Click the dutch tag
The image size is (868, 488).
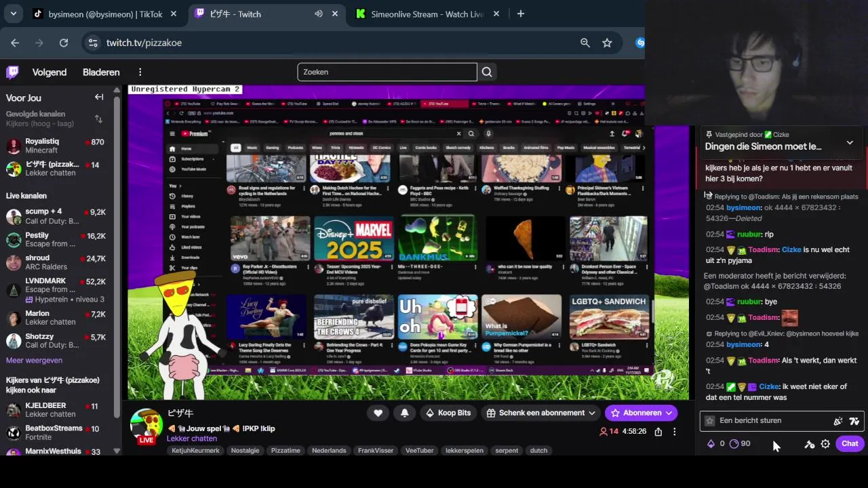coord(538,450)
